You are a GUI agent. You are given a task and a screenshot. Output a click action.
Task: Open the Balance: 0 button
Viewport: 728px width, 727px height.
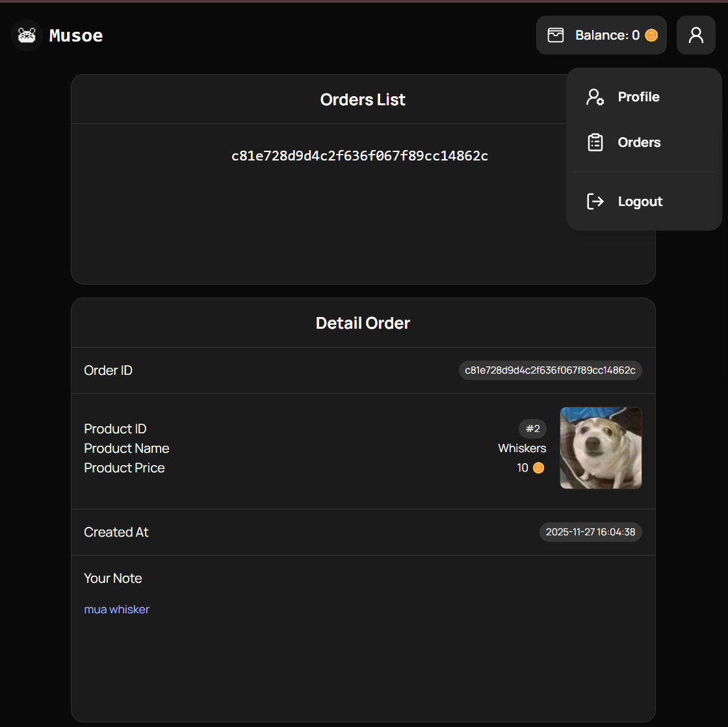601,35
